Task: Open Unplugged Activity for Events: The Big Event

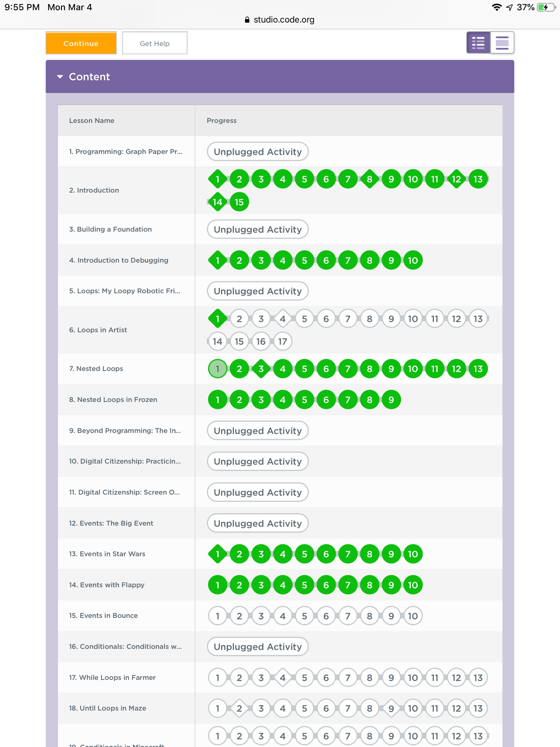Action: (257, 523)
